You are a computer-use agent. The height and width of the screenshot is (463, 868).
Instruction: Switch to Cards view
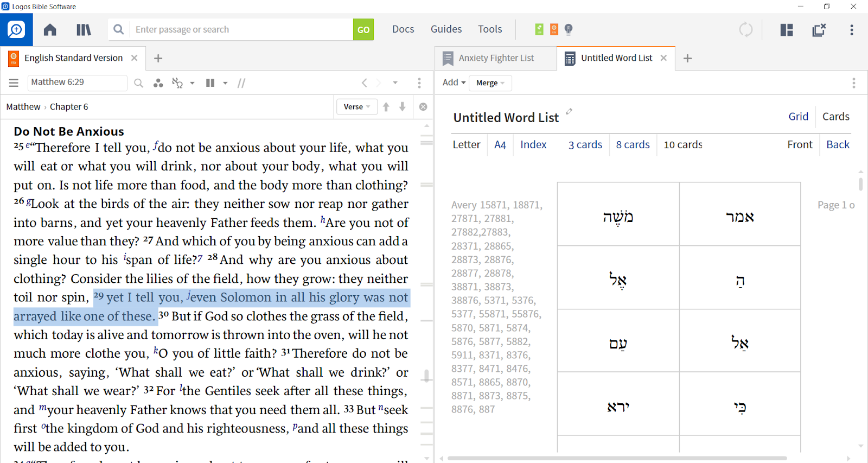[x=836, y=117]
